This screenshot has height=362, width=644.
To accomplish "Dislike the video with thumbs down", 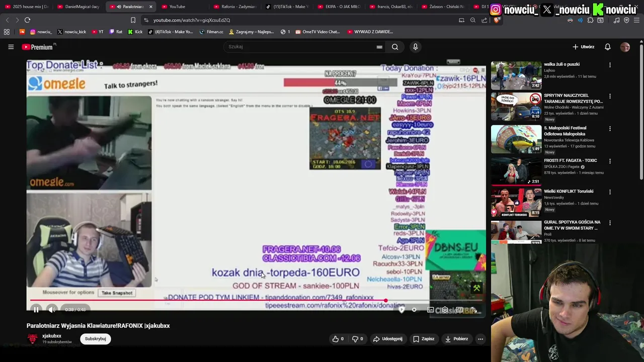I will [358, 339].
